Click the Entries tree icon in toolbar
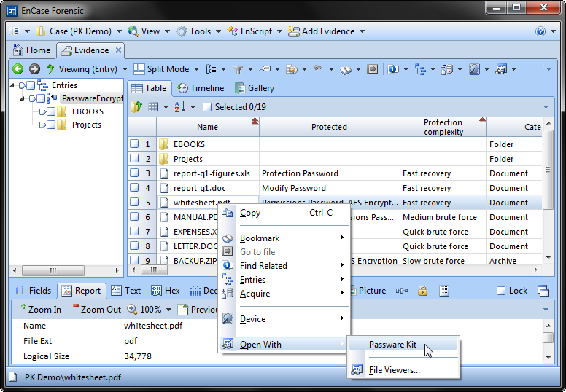The height and width of the screenshot is (392, 566). click(x=420, y=69)
